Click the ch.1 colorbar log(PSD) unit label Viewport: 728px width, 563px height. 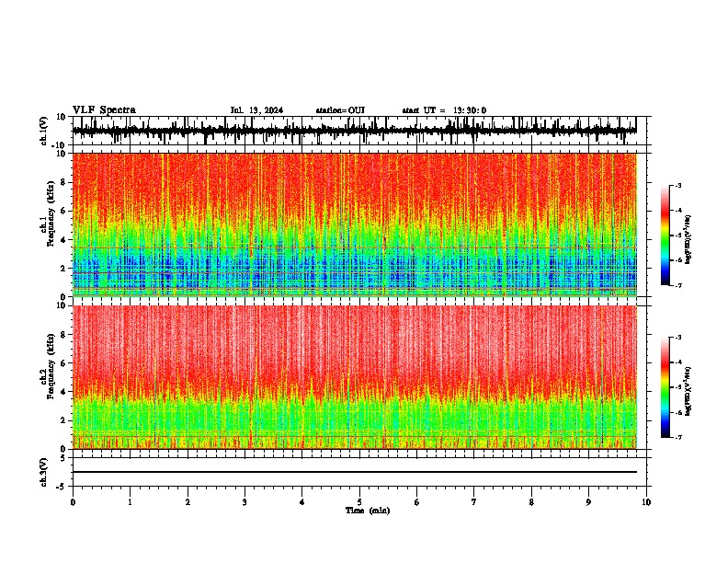(688, 240)
